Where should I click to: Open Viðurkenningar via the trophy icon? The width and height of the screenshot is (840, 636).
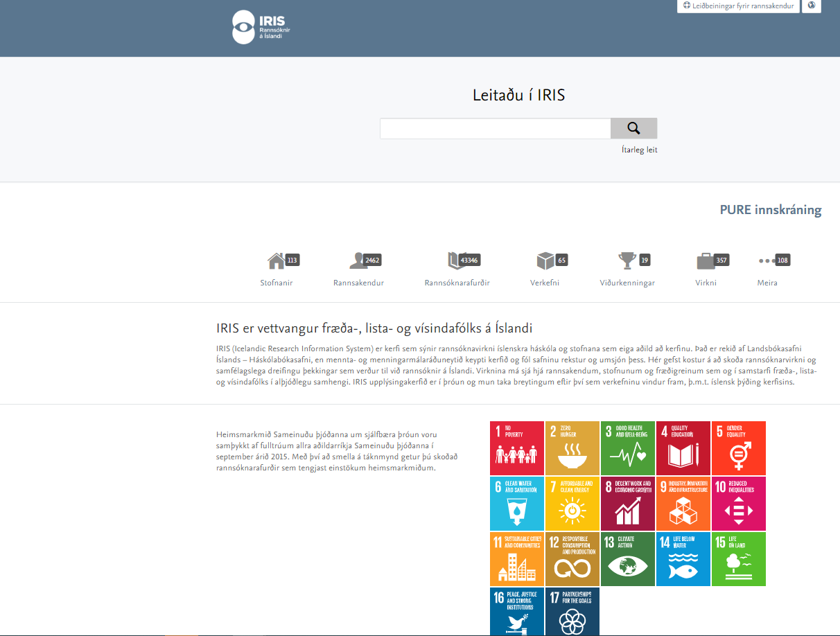(x=627, y=261)
